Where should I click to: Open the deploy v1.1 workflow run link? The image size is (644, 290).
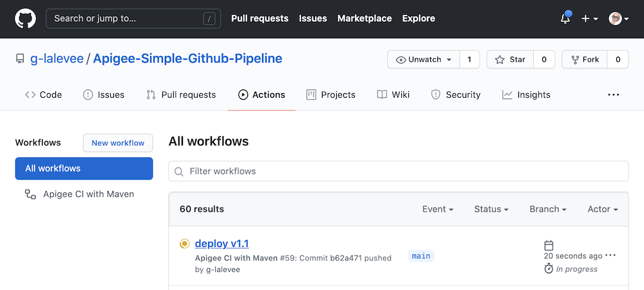point(222,244)
